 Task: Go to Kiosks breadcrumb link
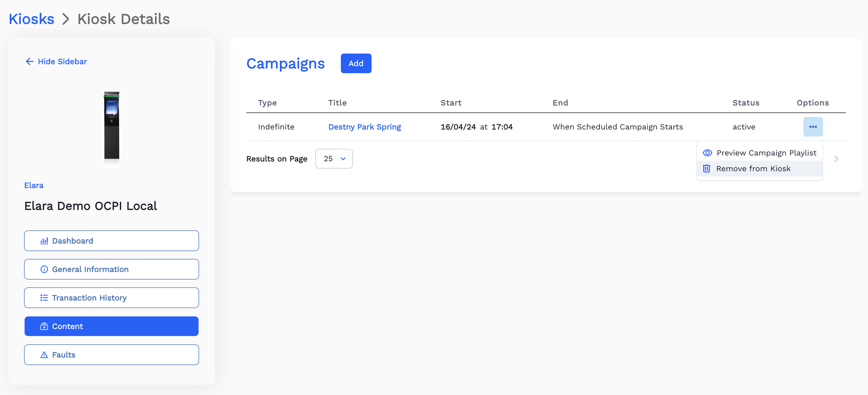tap(31, 19)
